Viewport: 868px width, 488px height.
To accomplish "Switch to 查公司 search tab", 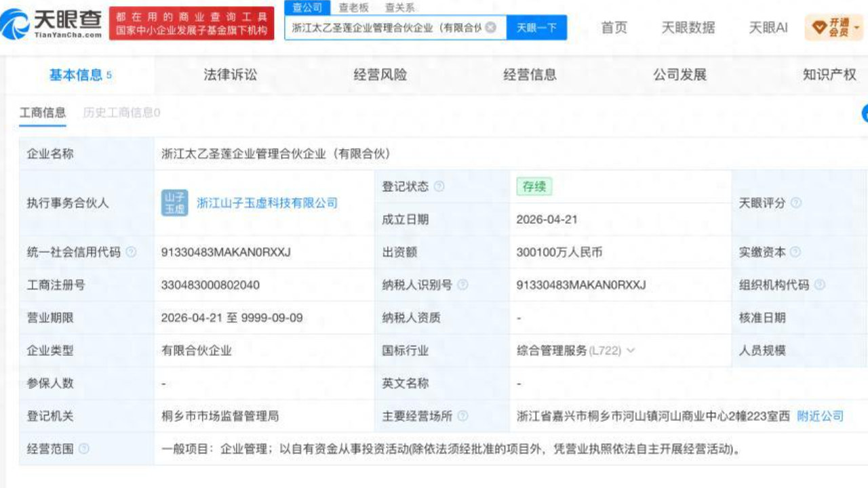I will click(x=307, y=7).
